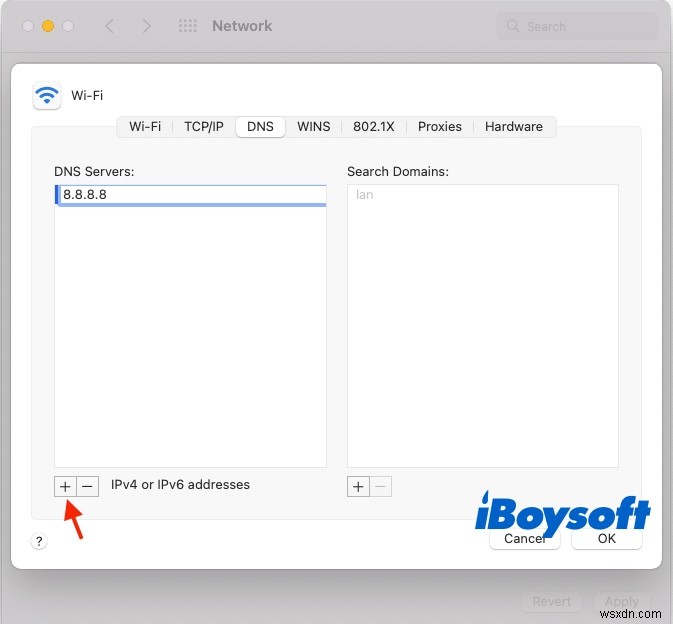Switch to the TCP/IP tab

pyautogui.click(x=204, y=127)
